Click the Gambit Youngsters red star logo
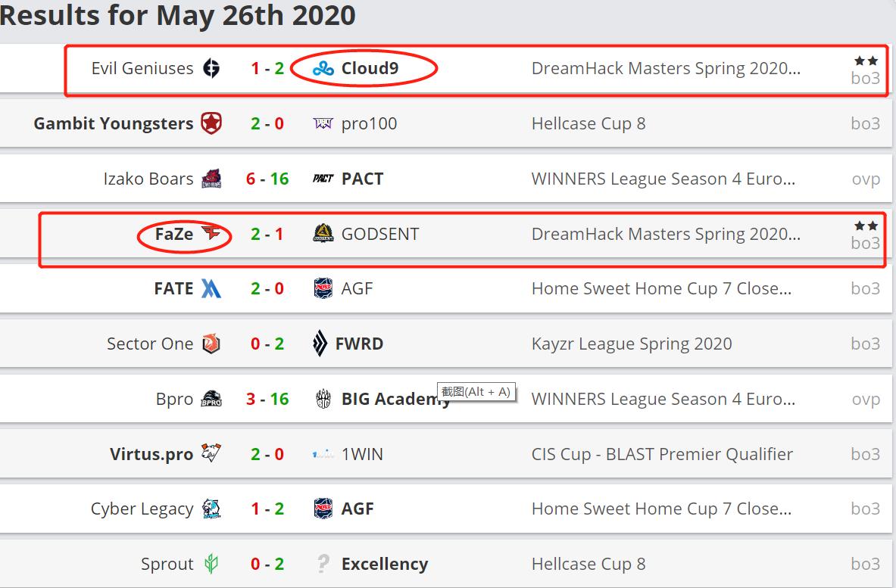This screenshot has width=896, height=588. click(x=211, y=123)
